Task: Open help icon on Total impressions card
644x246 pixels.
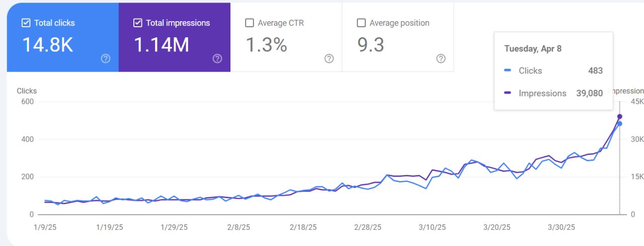Action: click(217, 58)
